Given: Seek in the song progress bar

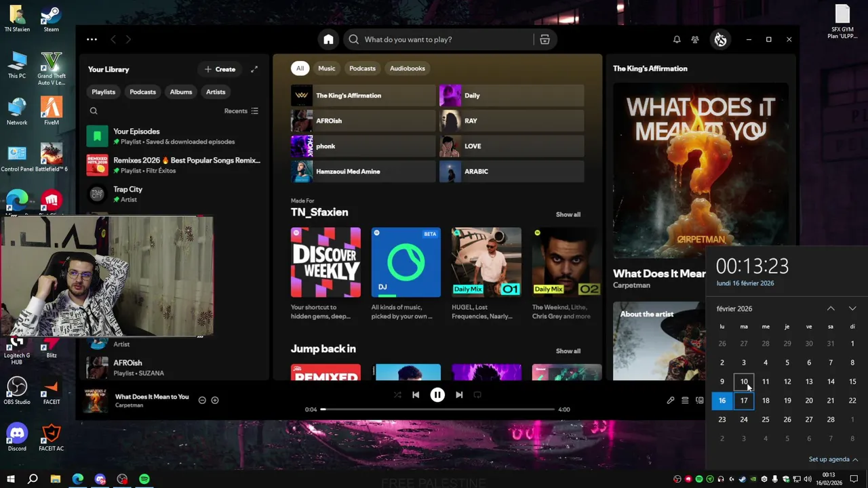Looking at the screenshot, I should coord(437,409).
